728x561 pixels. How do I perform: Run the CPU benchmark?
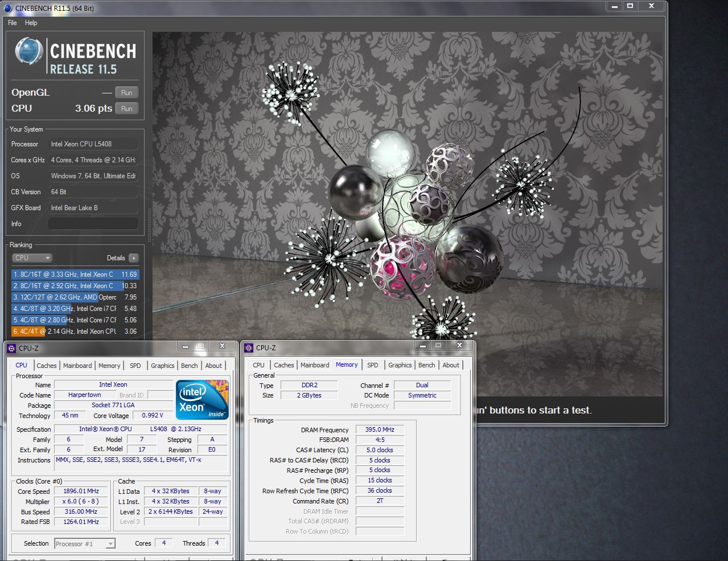point(127,109)
